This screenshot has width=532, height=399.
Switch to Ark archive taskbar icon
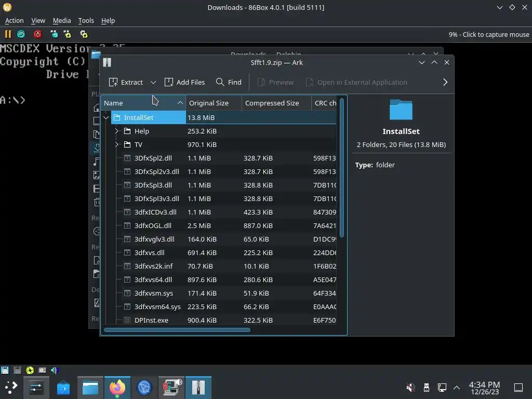point(198,388)
